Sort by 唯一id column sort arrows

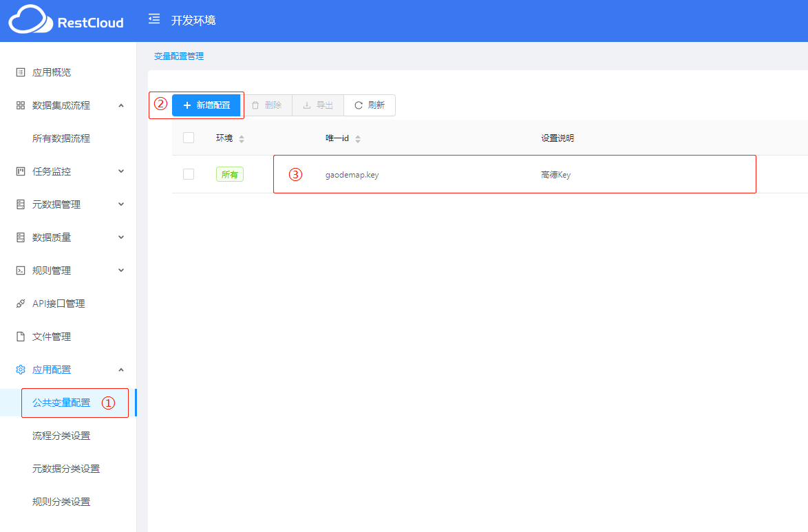[358, 138]
